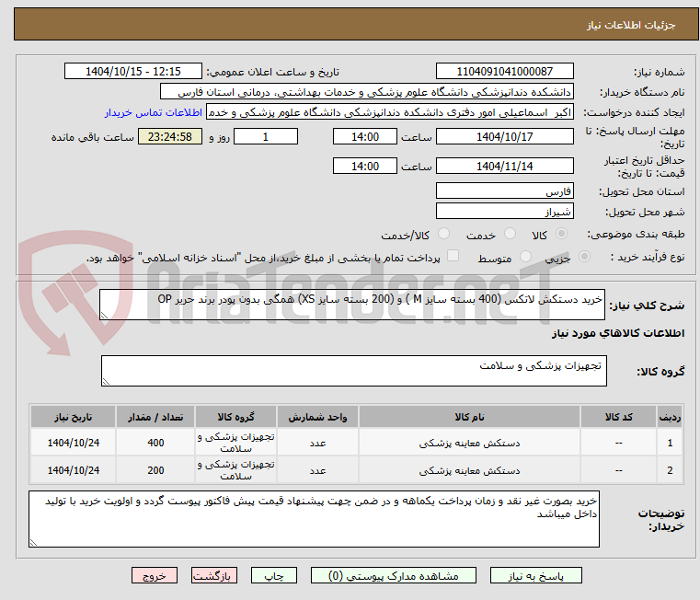Toggle the Islamic treasury payment checkbox

pyautogui.click(x=453, y=256)
